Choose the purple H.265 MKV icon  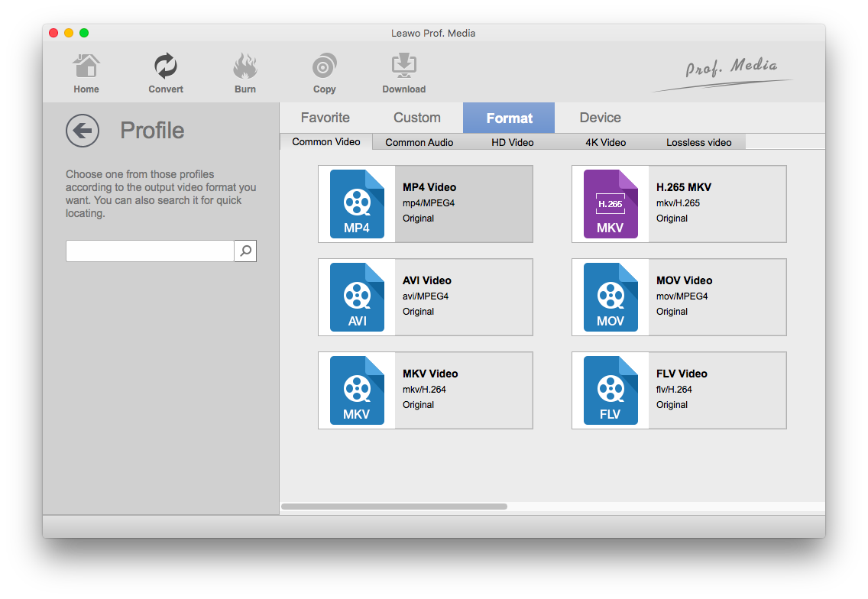pyautogui.click(x=611, y=204)
